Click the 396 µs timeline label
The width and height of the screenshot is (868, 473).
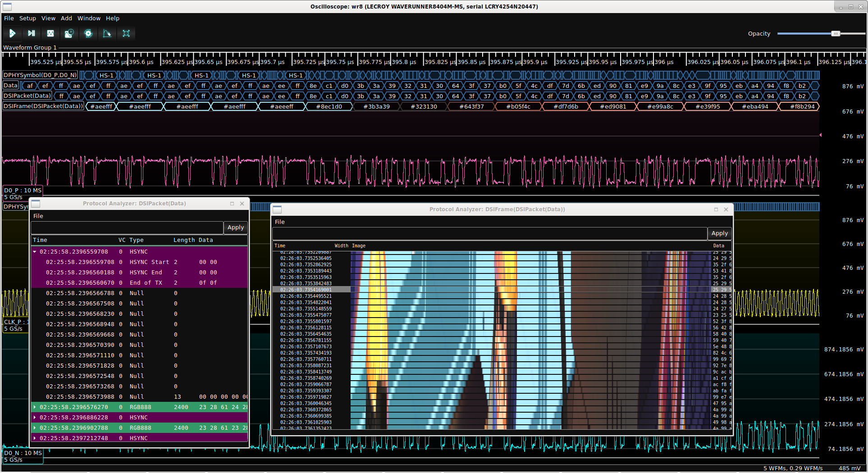[x=664, y=62]
